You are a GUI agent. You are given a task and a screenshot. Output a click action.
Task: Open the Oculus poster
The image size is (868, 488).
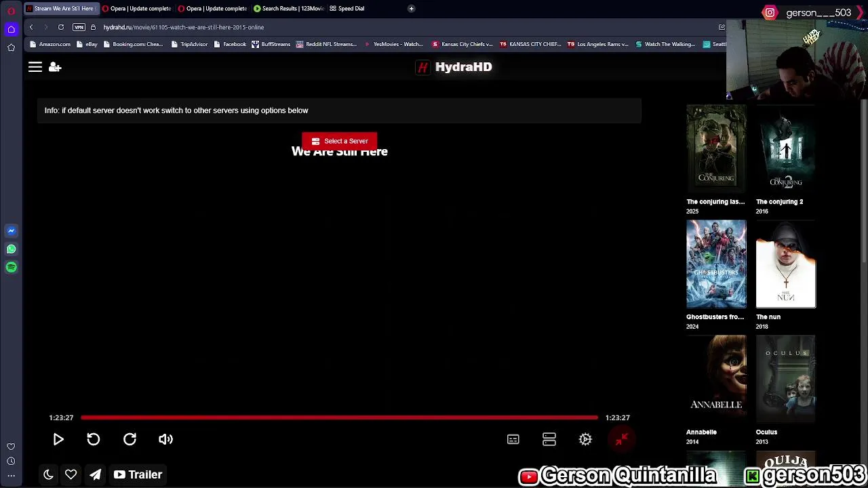[786, 379]
